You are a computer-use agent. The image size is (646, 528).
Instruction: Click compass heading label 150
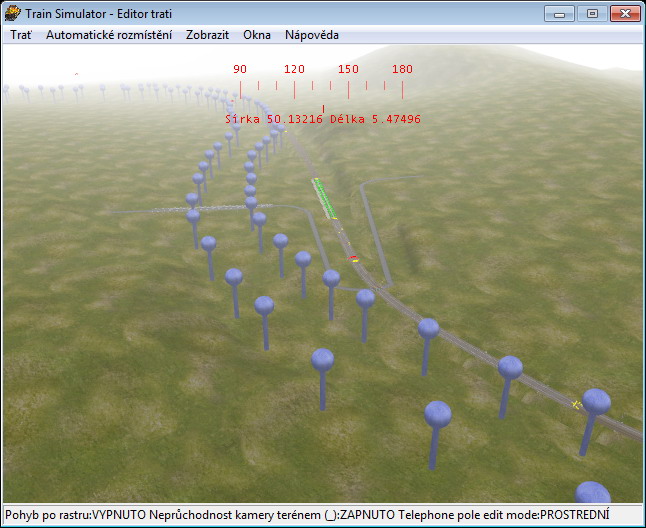point(348,69)
